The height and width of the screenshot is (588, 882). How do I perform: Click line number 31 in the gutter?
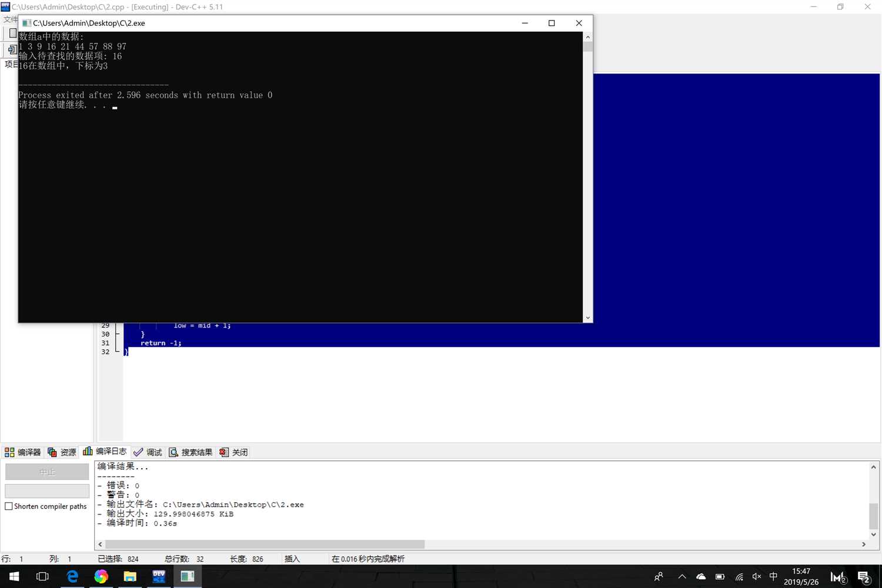click(x=105, y=343)
